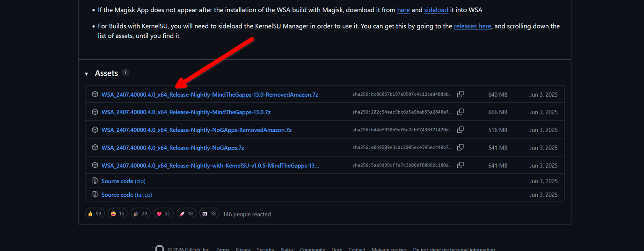Viewport: 644px width, 251px height.
Task: Click package icon of KernelSU asset row
Action: click(x=95, y=165)
